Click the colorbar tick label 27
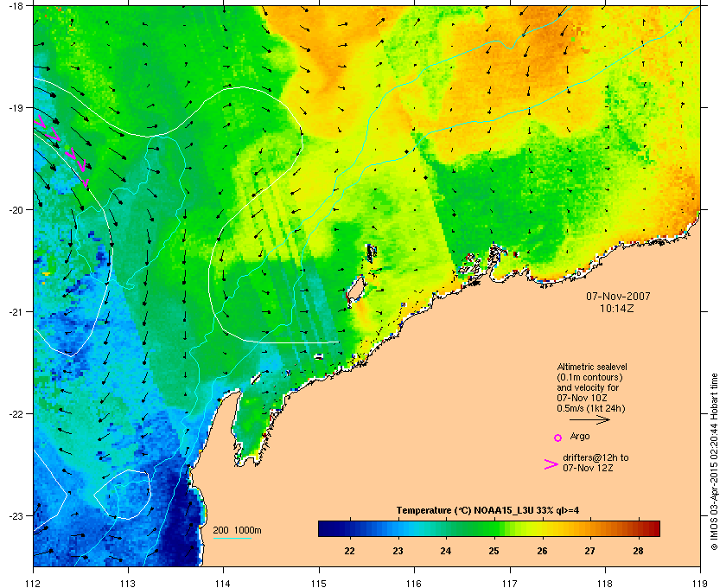 [x=589, y=551]
